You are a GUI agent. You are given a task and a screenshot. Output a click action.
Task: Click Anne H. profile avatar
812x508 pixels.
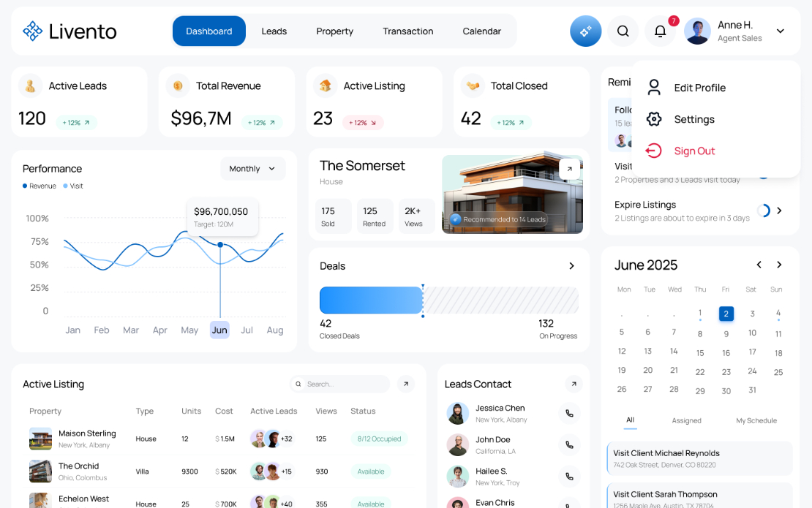(697, 31)
